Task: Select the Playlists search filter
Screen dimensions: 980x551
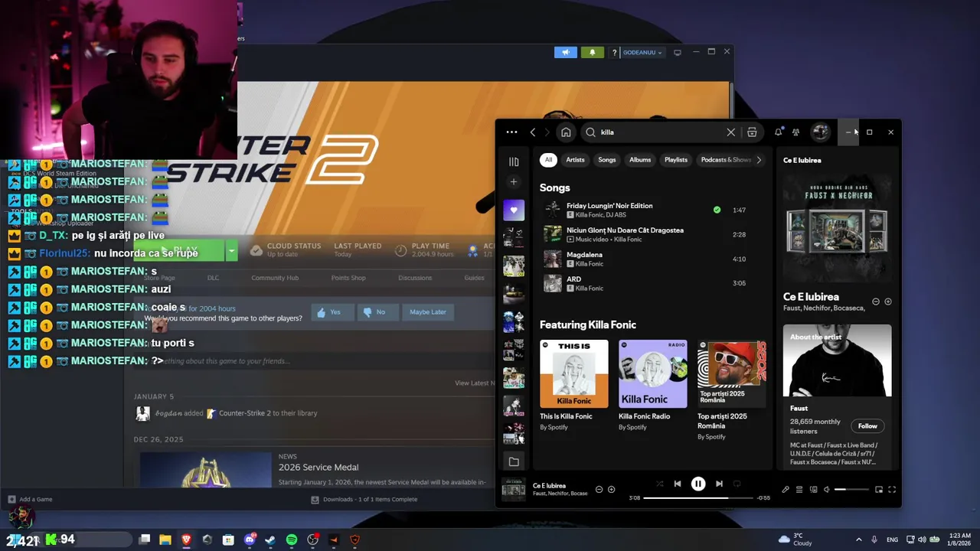Action: [x=676, y=160]
